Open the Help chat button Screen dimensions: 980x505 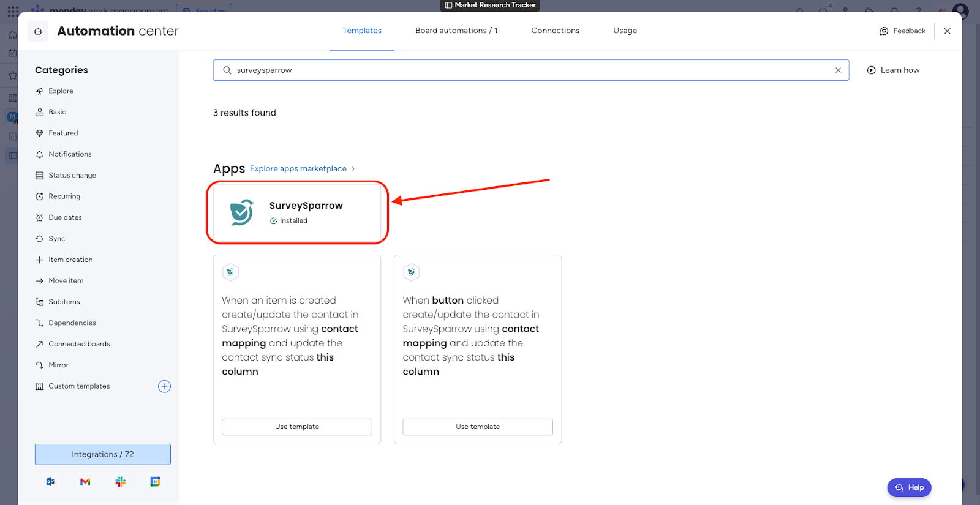coord(909,487)
